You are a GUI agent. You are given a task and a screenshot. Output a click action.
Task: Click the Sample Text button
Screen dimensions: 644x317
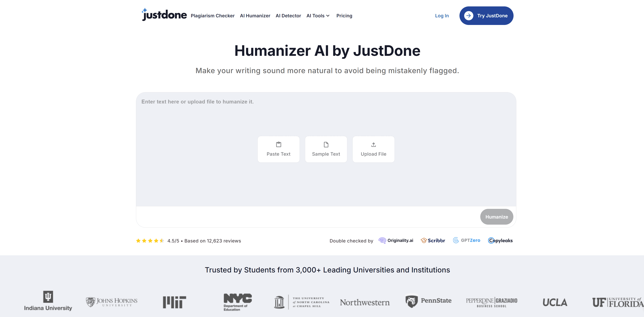click(326, 149)
